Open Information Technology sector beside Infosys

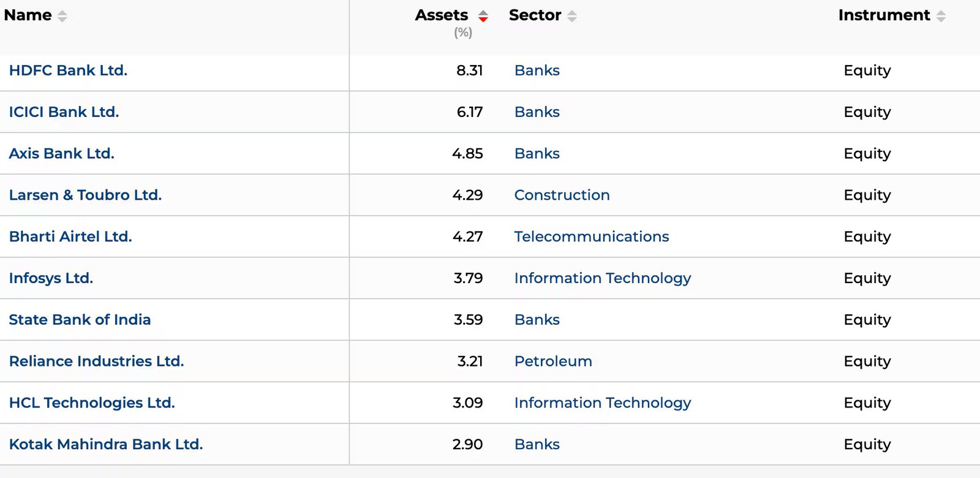click(602, 278)
